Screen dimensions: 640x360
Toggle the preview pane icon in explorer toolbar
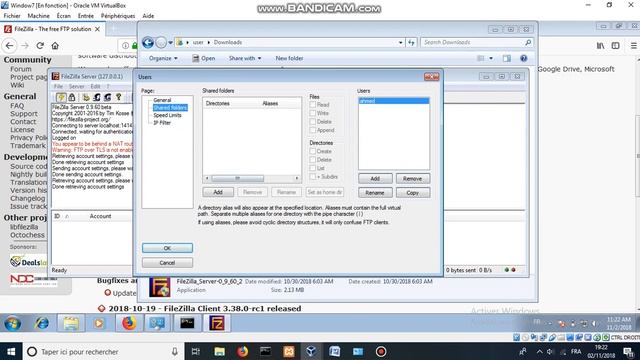pos(507,58)
